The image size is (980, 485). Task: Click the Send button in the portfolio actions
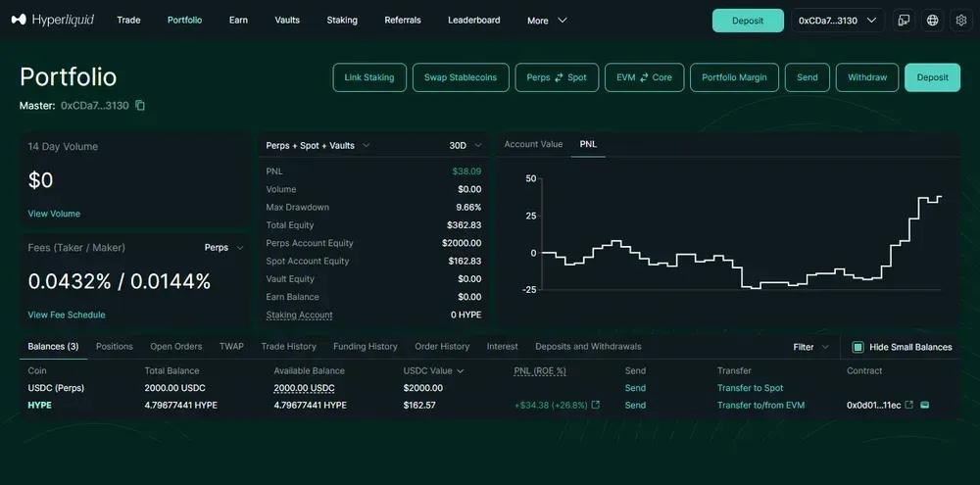coord(807,77)
